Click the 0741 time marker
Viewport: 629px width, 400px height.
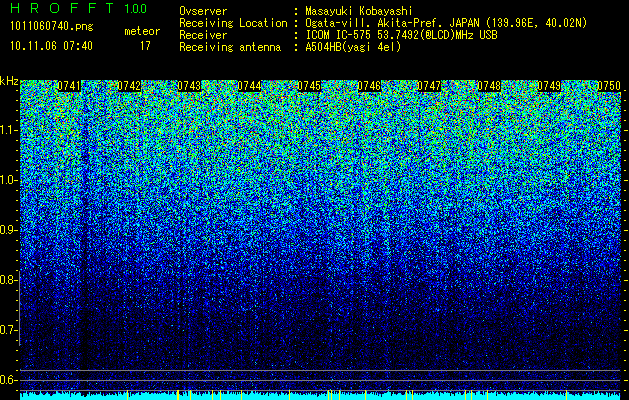click(x=69, y=86)
